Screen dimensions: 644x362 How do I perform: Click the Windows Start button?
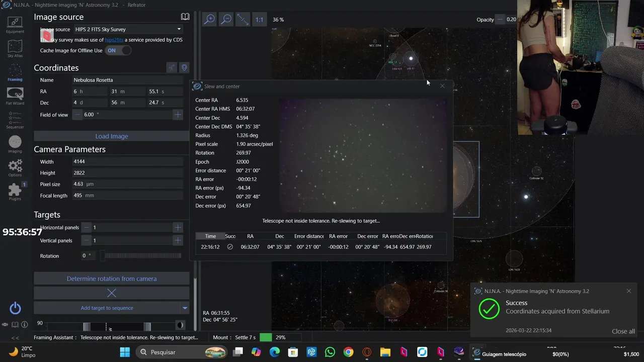pos(125,352)
